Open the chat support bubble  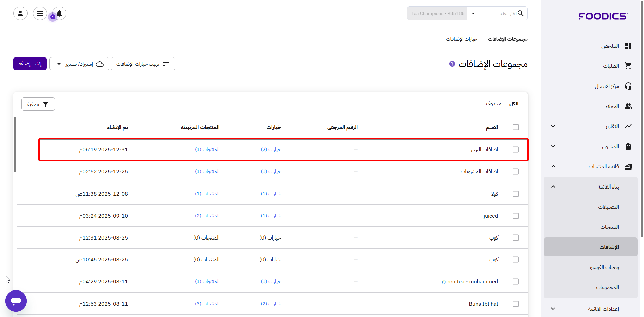coord(16,301)
